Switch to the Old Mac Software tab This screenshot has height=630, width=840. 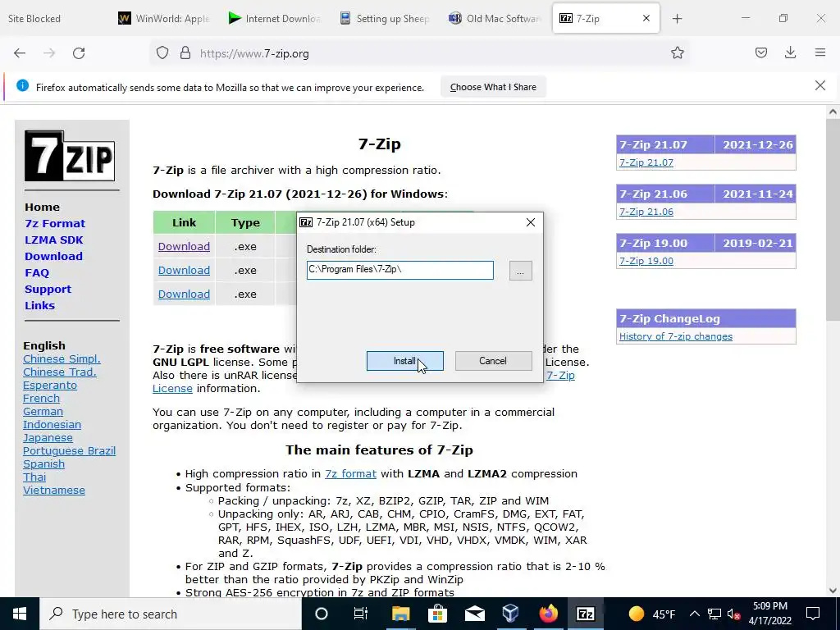coord(495,19)
